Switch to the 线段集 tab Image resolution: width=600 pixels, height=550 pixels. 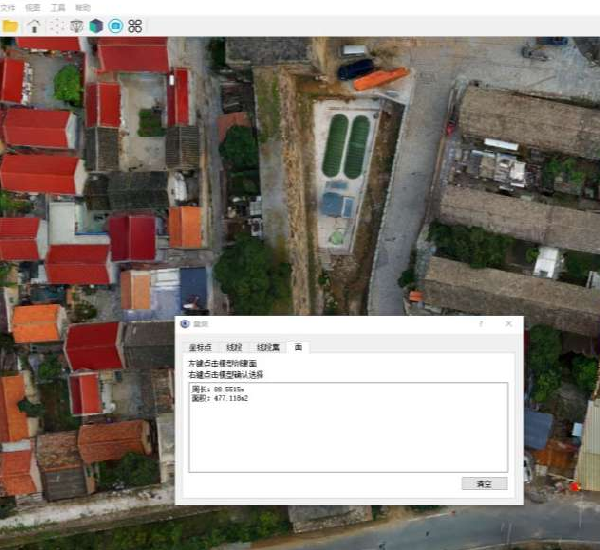point(267,346)
